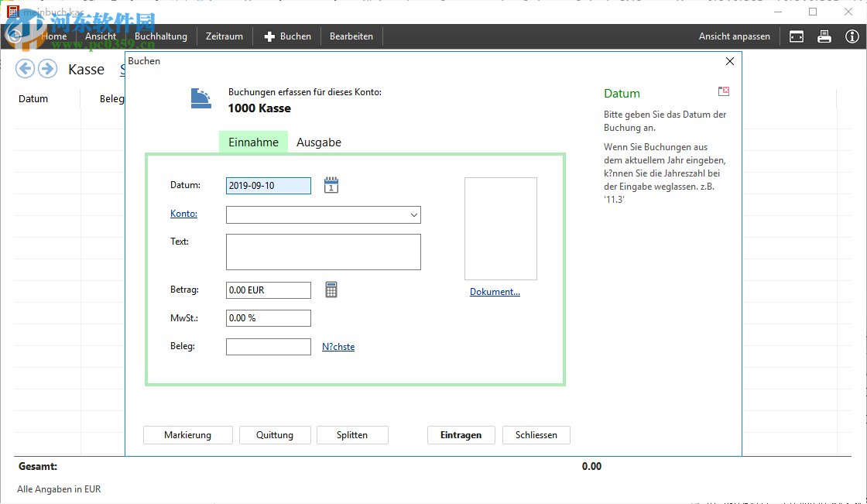This screenshot has width=867, height=504.
Task: Switch to the Ausgabe tab
Action: [319, 142]
